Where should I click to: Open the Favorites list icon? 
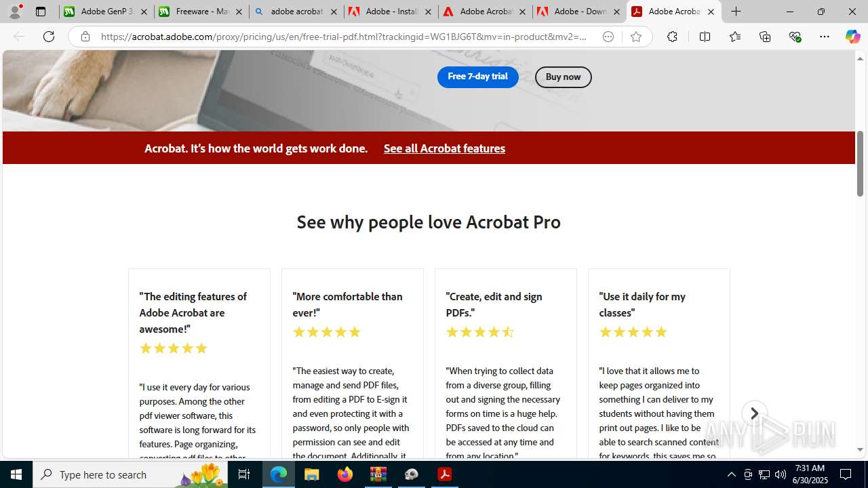coord(734,37)
